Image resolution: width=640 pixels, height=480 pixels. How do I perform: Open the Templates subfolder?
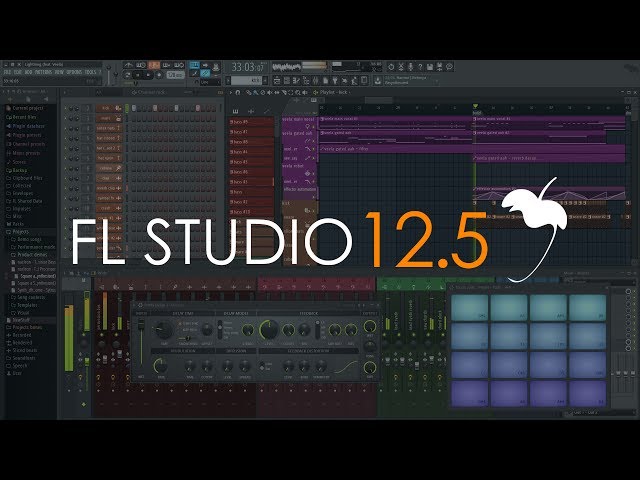click(24, 305)
